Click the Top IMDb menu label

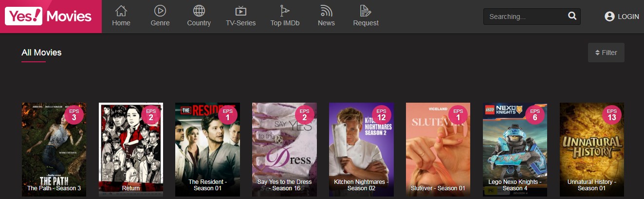(x=285, y=23)
